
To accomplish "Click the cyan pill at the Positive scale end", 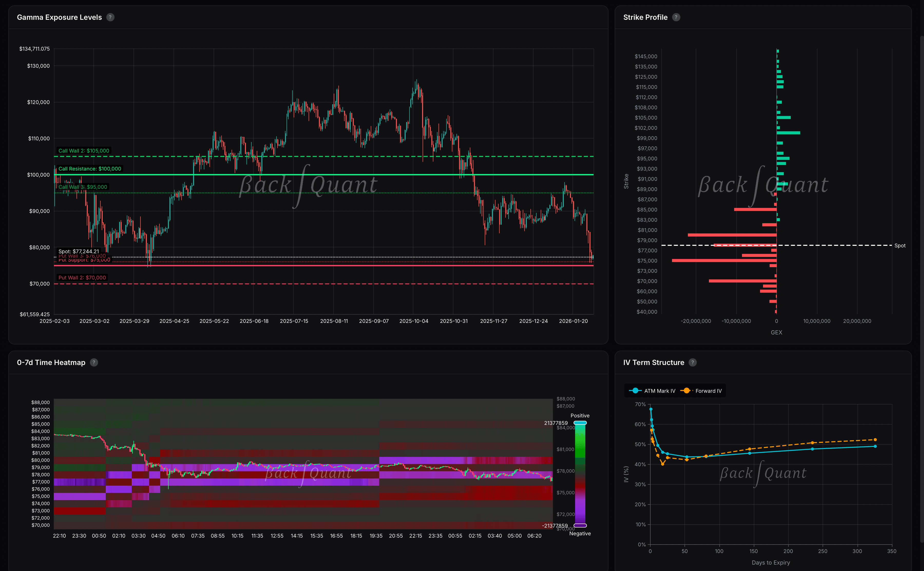I will [x=580, y=423].
